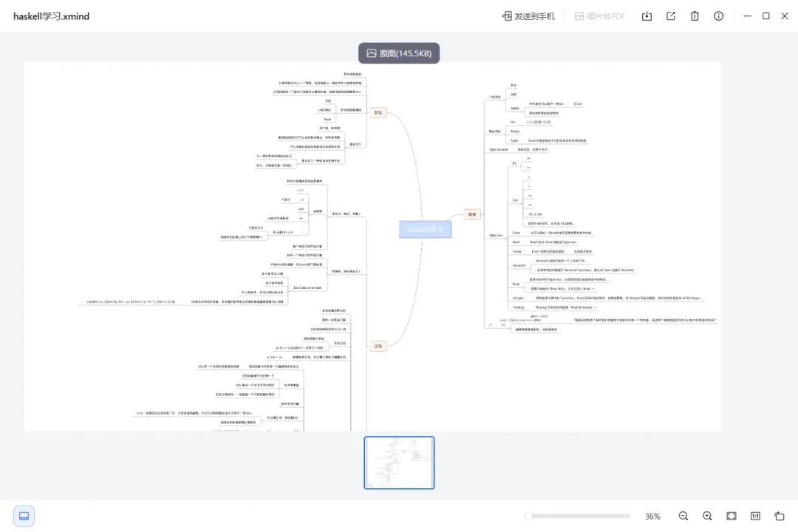Minimize the viewer window

747,16
